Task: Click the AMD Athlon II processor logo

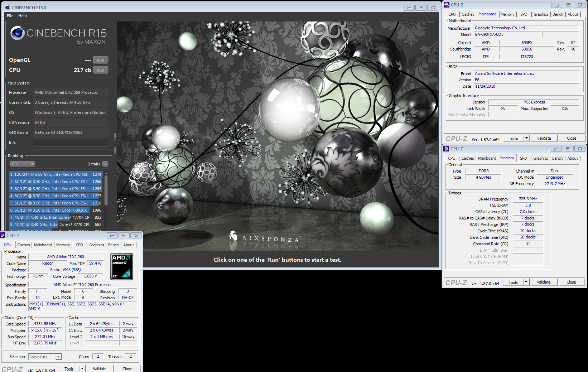Action: click(x=122, y=266)
